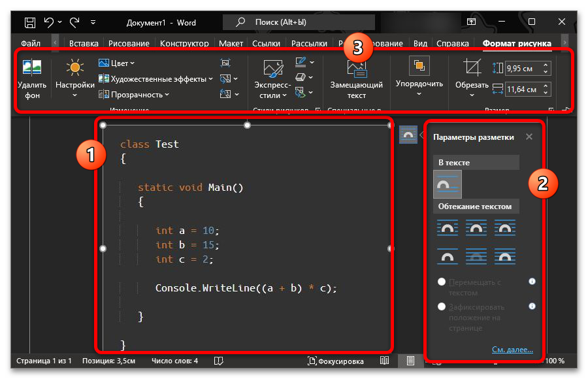Image resolution: width=588 pixels, height=379 pixels.
Task: Switch to the Вставка tab
Action: pos(84,44)
